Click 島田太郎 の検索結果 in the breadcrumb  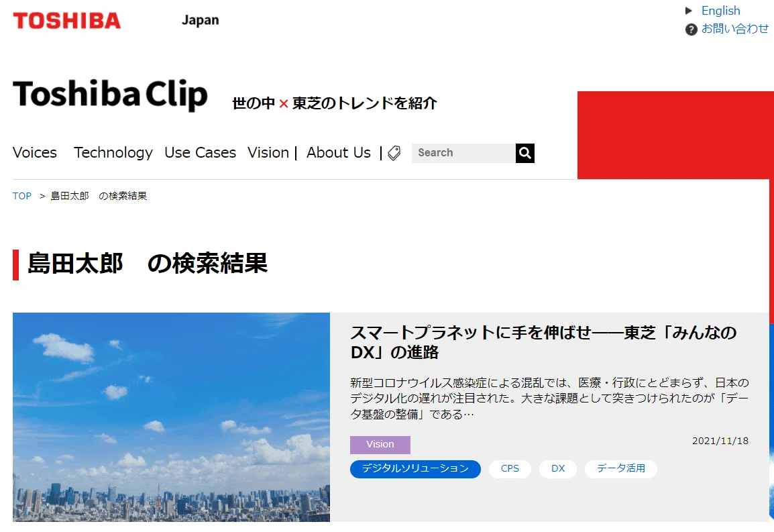tap(99, 196)
